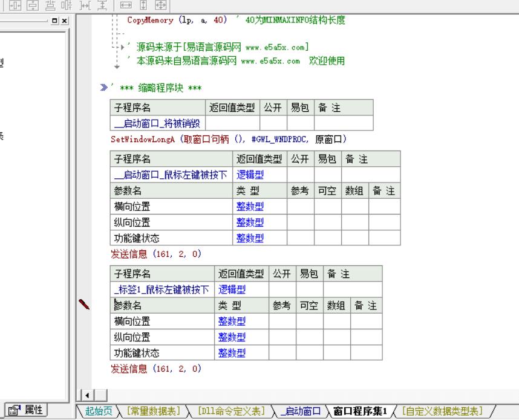Click the equal horizontal spacing toolbar icon
This screenshot has width=519, height=420.
click(85, 5)
